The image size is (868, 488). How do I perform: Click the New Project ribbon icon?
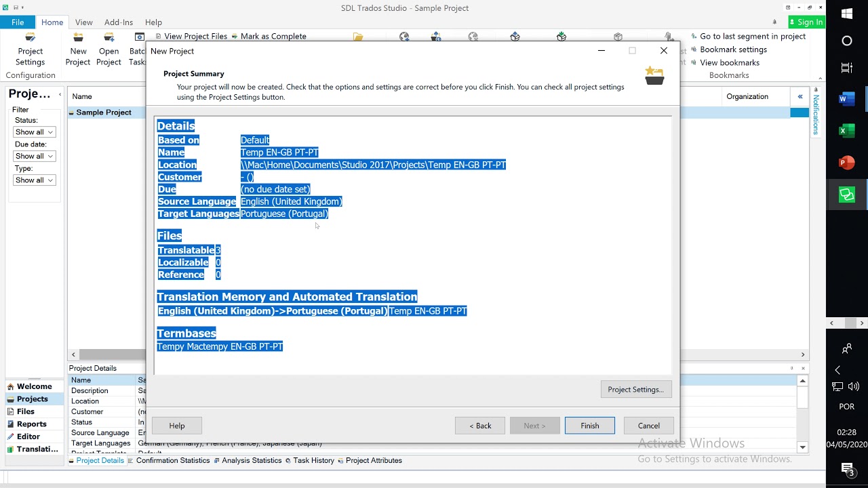78,49
